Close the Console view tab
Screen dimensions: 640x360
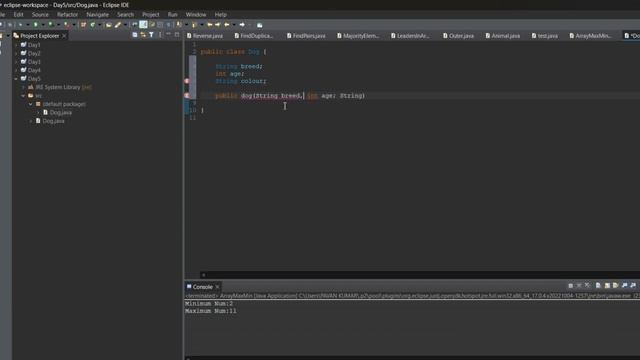(x=218, y=287)
